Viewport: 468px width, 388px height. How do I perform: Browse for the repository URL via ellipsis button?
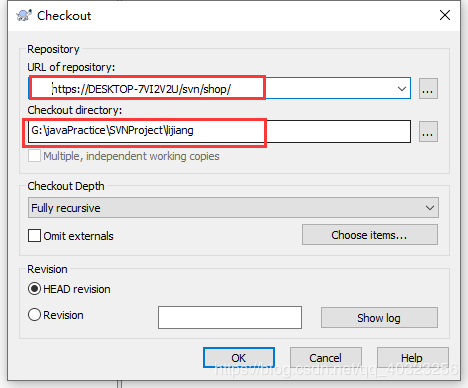[x=428, y=89]
